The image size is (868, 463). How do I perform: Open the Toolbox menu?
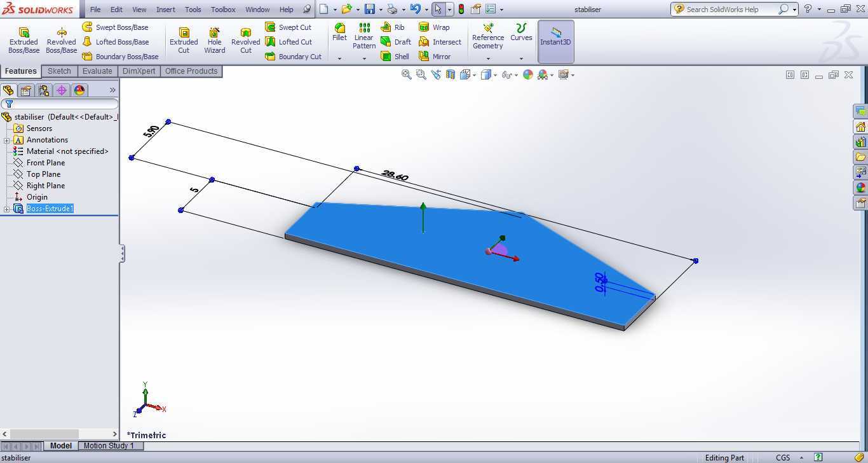pyautogui.click(x=223, y=10)
